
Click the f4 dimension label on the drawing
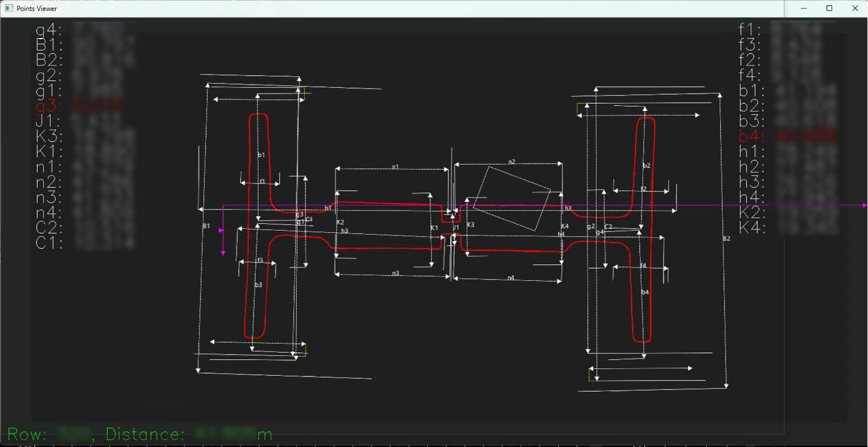(643, 266)
